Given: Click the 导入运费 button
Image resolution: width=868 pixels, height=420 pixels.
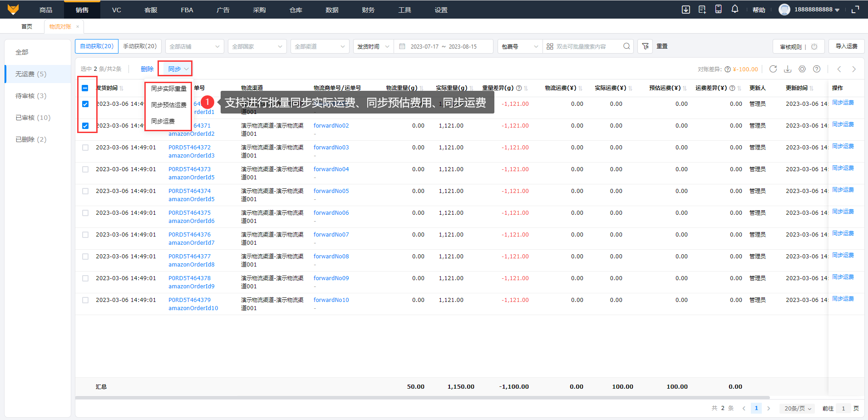Looking at the screenshot, I should point(846,46).
